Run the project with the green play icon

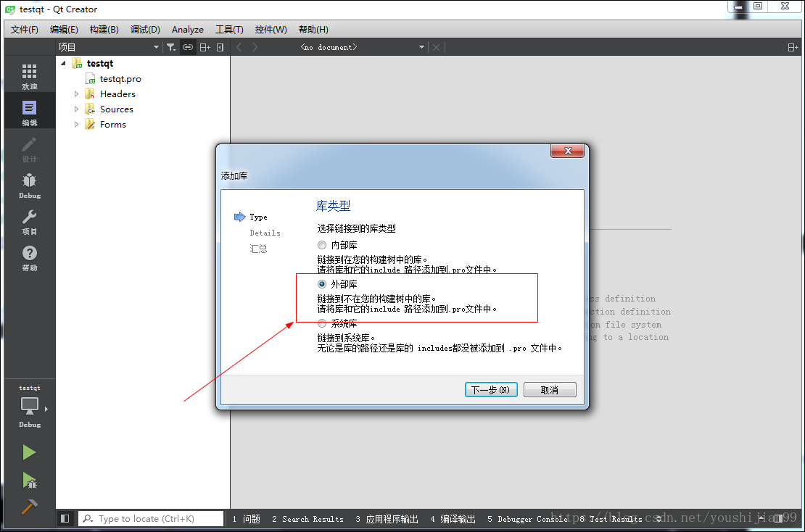click(x=29, y=452)
